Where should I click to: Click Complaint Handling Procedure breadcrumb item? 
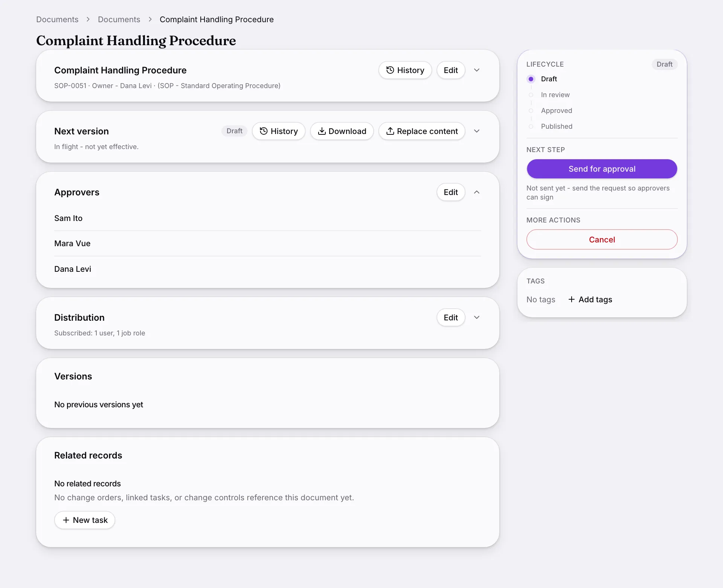pyautogui.click(x=217, y=19)
